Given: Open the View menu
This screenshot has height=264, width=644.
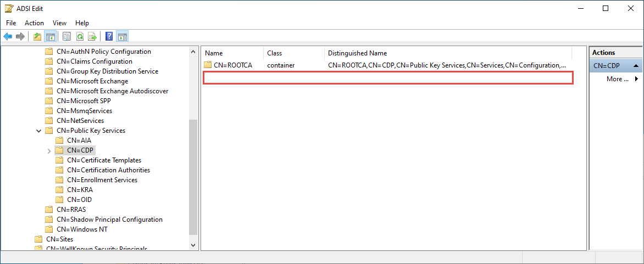Looking at the screenshot, I should (x=59, y=23).
